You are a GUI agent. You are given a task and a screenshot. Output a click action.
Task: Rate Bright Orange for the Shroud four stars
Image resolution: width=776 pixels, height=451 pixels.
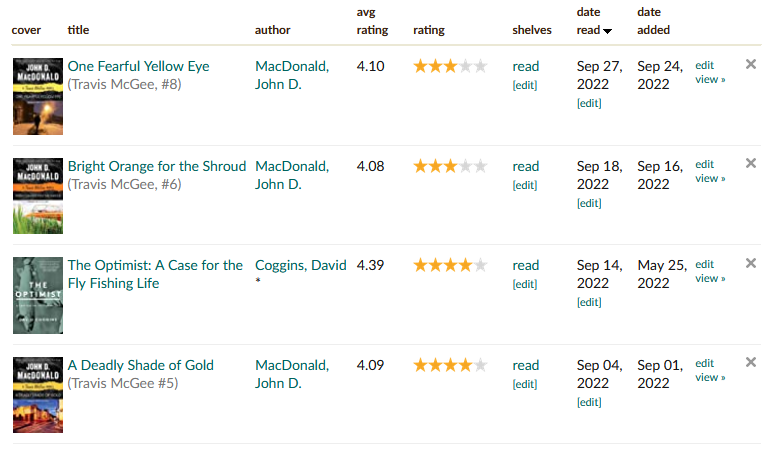pyautogui.click(x=466, y=166)
